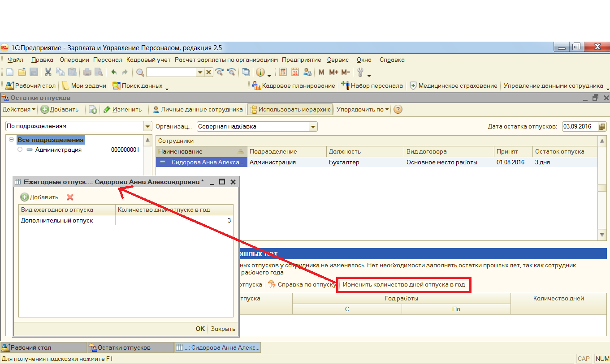
Task: Open the search field dropdown arrow
Action: 200,72
